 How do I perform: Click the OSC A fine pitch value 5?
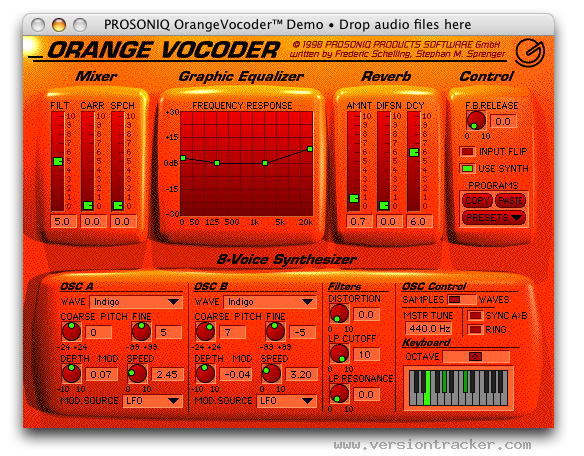tap(168, 332)
